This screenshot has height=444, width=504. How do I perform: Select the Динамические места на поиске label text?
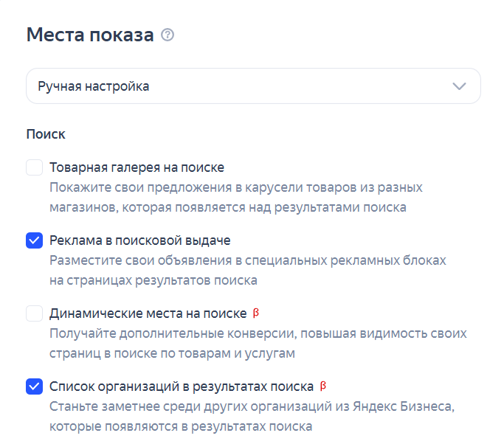pyautogui.click(x=148, y=313)
